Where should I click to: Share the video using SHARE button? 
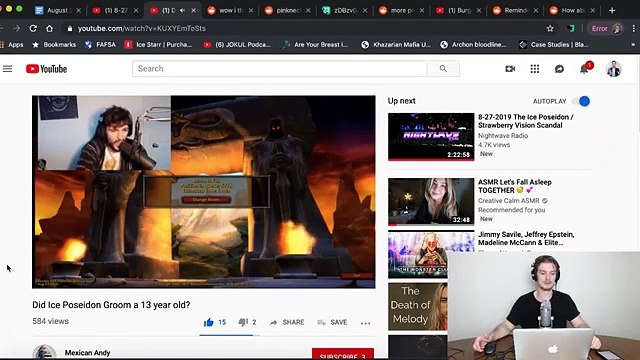point(287,322)
